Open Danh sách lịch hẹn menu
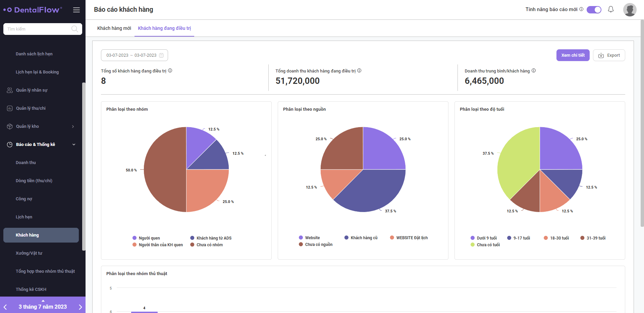The width and height of the screenshot is (644, 313). click(34, 54)
